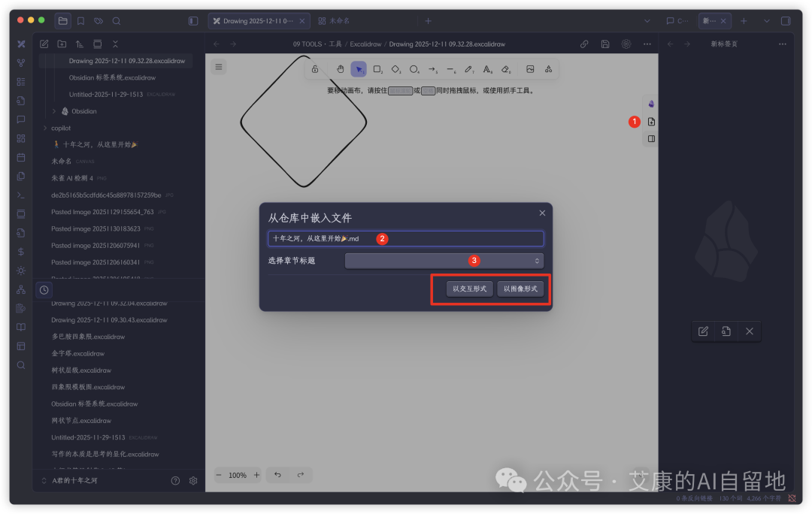Open the right pane tab list dropdown
This screenshot has height=514, width=812.
[x=766, y=21]
